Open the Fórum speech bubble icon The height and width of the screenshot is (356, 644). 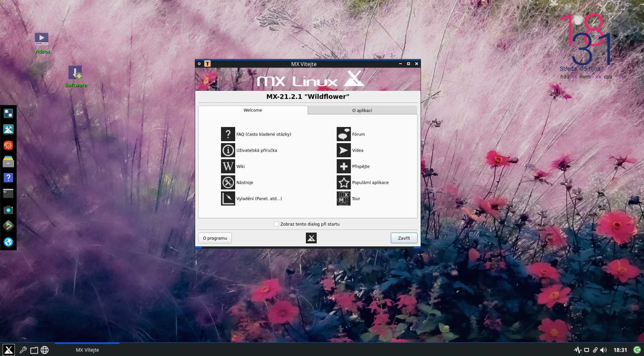344,134
